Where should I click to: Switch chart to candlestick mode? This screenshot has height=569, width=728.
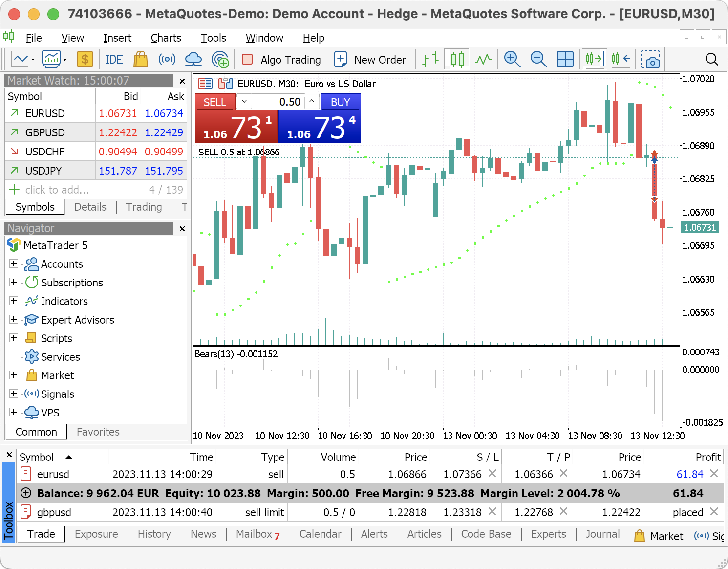pos(457,60)
